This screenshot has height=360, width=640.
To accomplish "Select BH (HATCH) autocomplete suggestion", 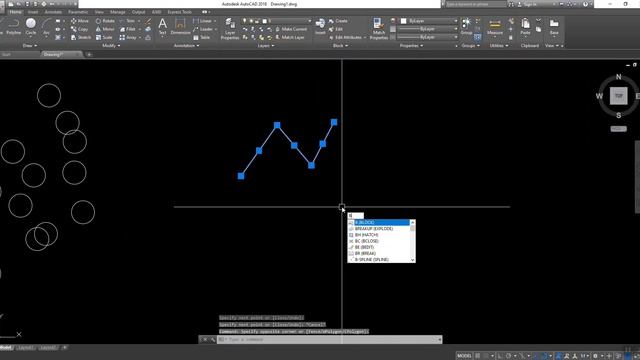I will click(378, 235).
